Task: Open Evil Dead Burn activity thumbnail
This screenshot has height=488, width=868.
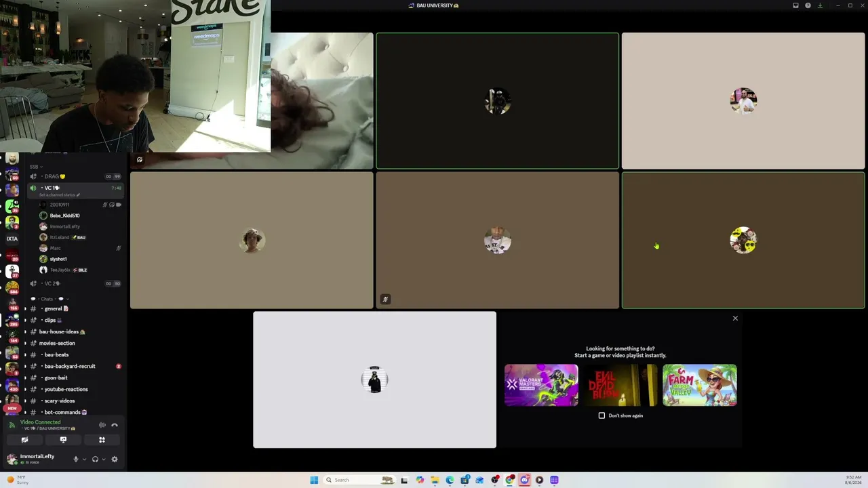Action: 620,385
